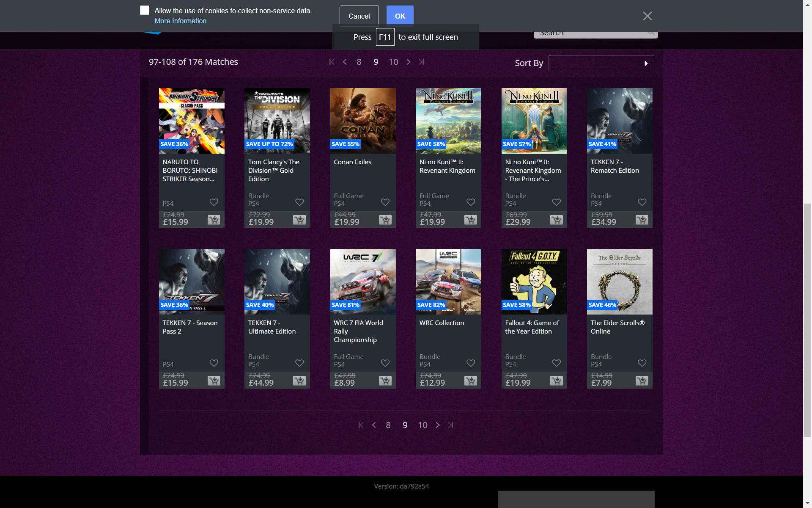Open Fallout 4 G.O.T.Y. cover thumbnail
This screenshot has width=812, height=508.
[x=534, y=282]
